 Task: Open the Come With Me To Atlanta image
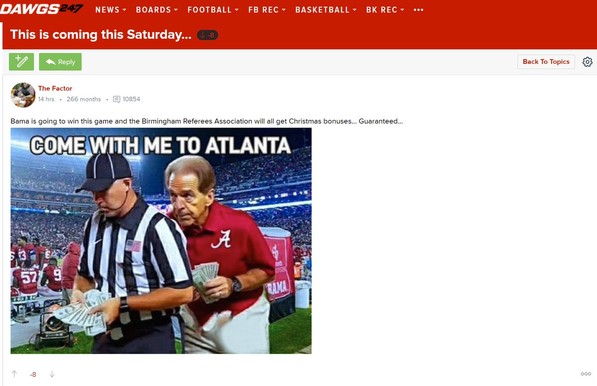click(x=161, y=241)
